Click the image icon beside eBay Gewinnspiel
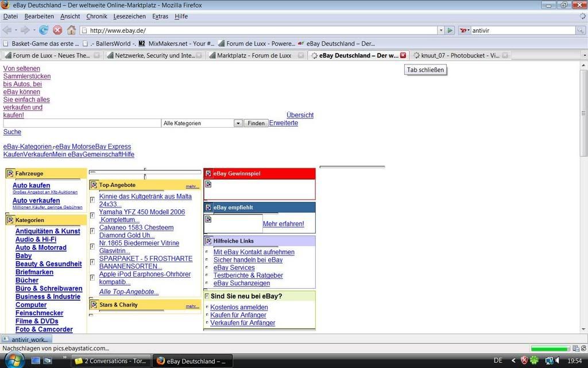The image size is (588, 368). pyautogui.click(x=208, y=174)
